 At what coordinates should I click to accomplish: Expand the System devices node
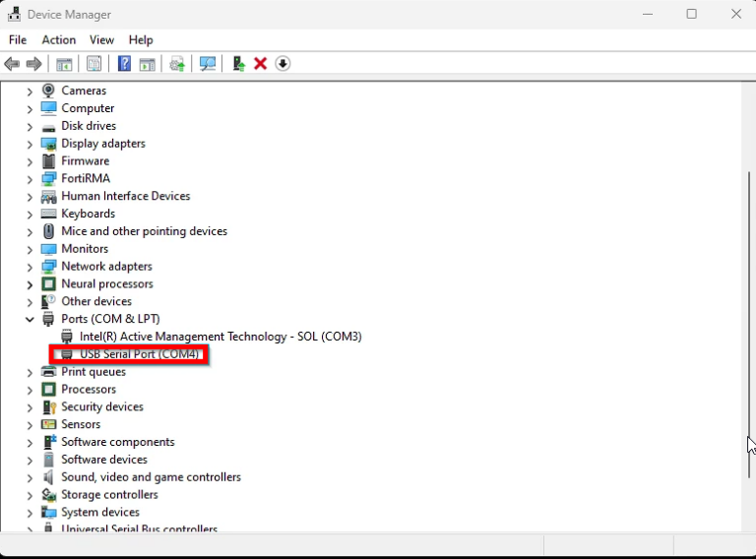point(30,513)
